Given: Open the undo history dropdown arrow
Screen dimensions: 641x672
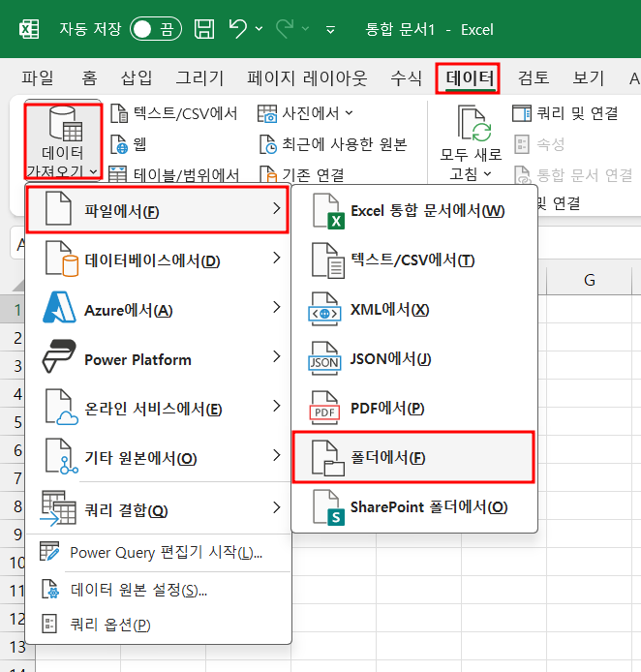Looking at the screenshot, I should click(x=259, y=29).
